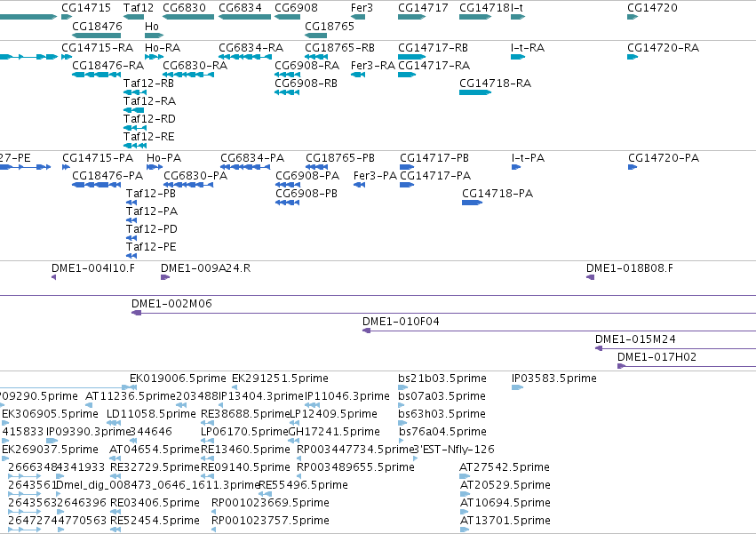Select protein Taf12-PB
Screen dimensions: 756x534
pos(151,194)
